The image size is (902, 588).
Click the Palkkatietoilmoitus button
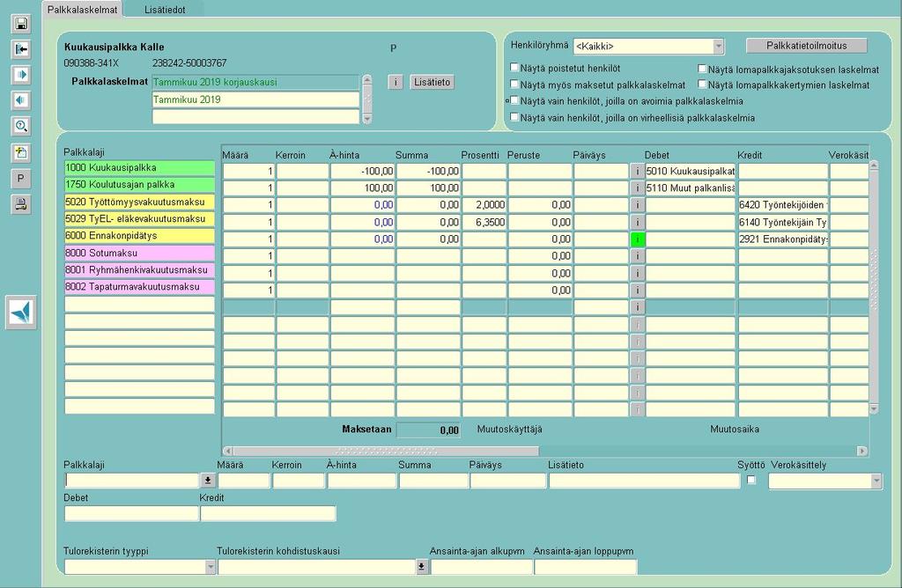[x=807, y=46]
